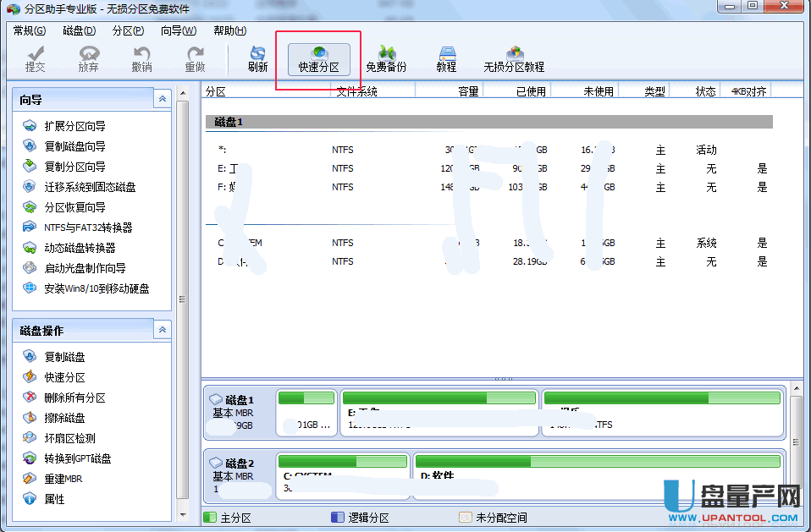Select the 磁盘1 基本 MBR disk label
The image size is (811, 532).
240,412
